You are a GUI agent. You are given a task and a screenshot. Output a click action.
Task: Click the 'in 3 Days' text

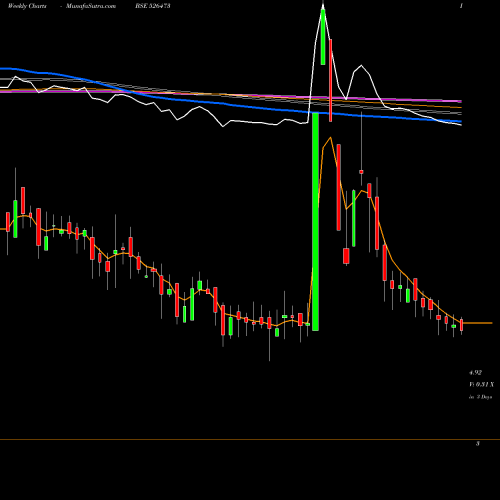(480, 397)
